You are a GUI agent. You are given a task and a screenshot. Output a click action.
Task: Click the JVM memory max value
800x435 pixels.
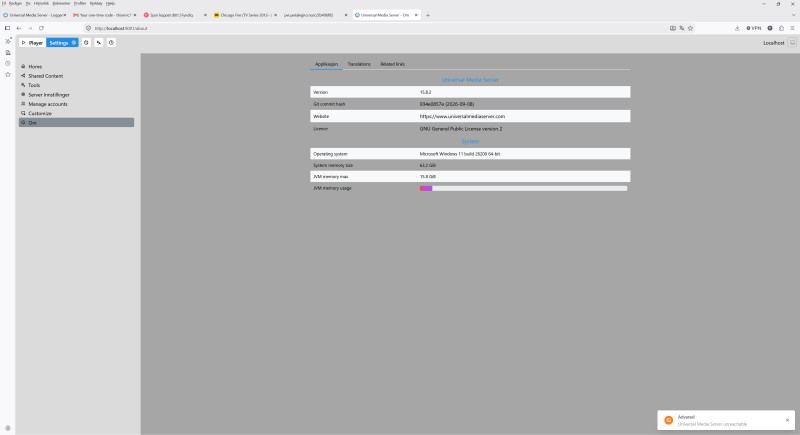point(428,176)
